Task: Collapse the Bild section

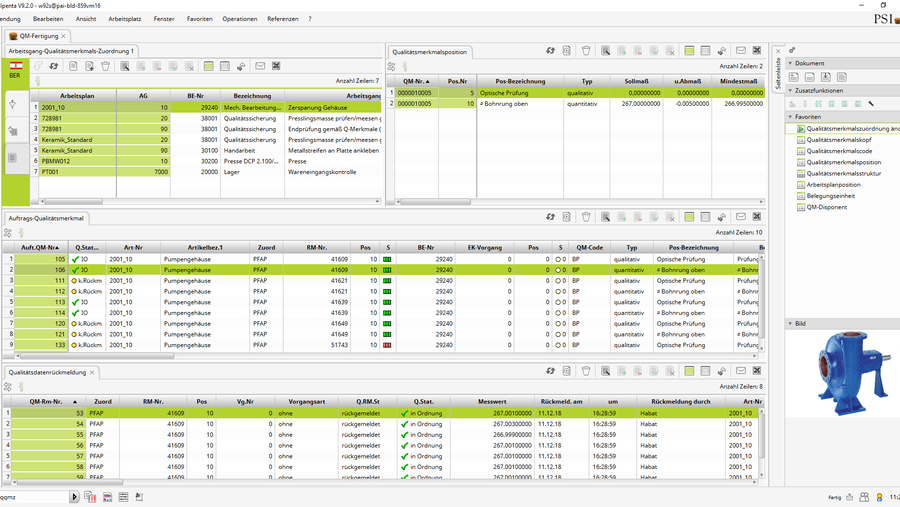Action: 791,324
